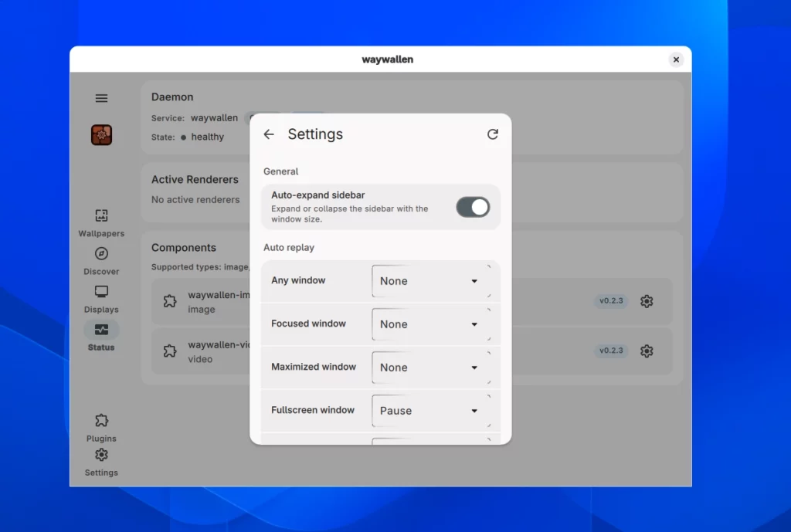Select the Status section

tap(101, 337)
